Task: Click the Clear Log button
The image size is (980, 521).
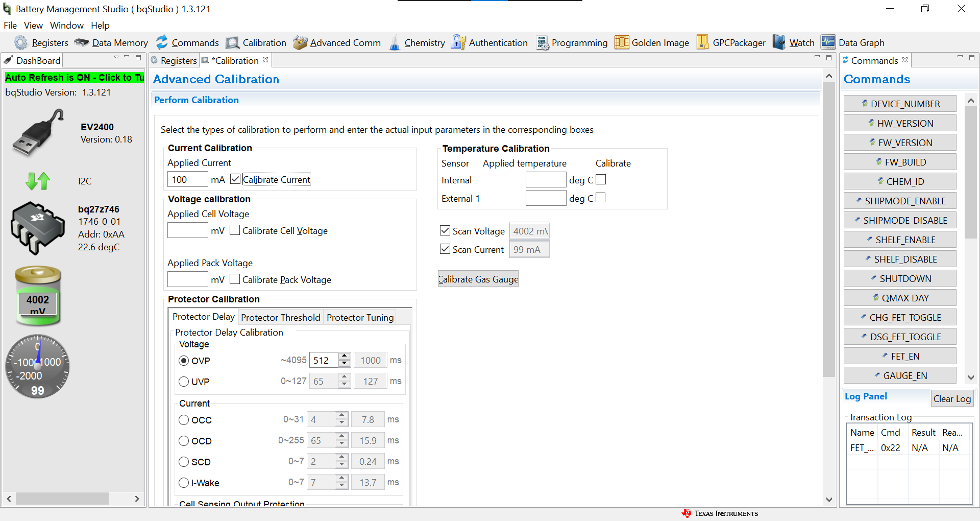Action: pos(951,398)
